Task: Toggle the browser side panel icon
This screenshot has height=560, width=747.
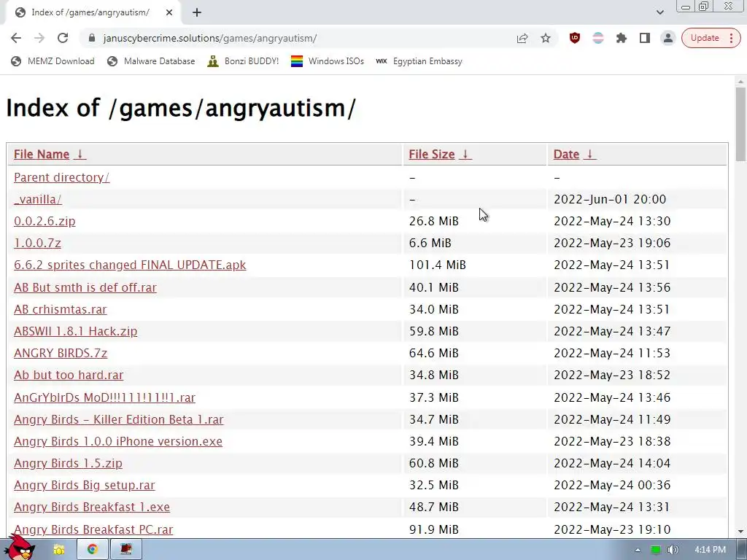Action: (645, 38)
